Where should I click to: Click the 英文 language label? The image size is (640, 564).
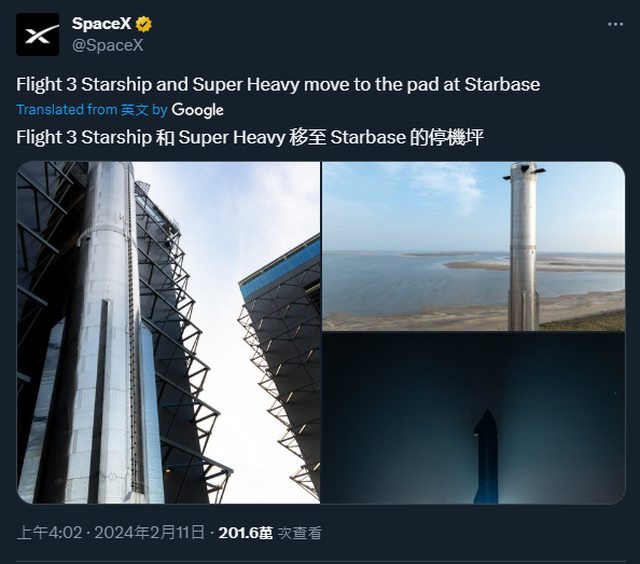[135, 110]
